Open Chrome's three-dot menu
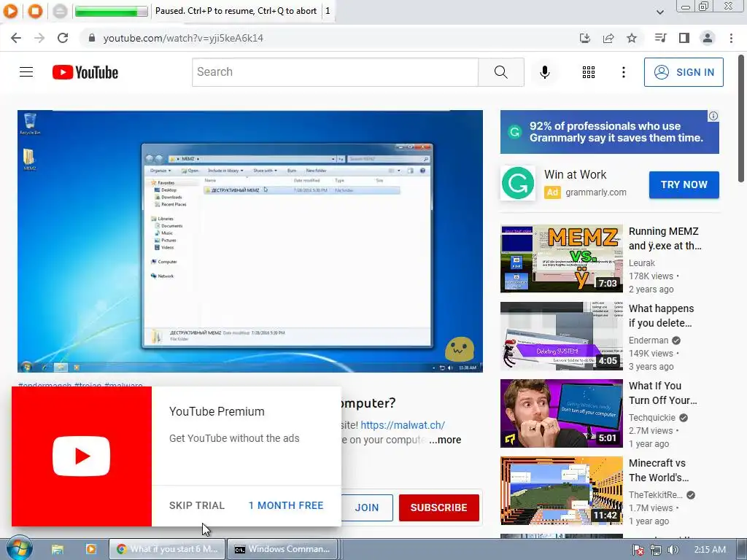The height and width of the screenshot is (560, 747). 731,38
